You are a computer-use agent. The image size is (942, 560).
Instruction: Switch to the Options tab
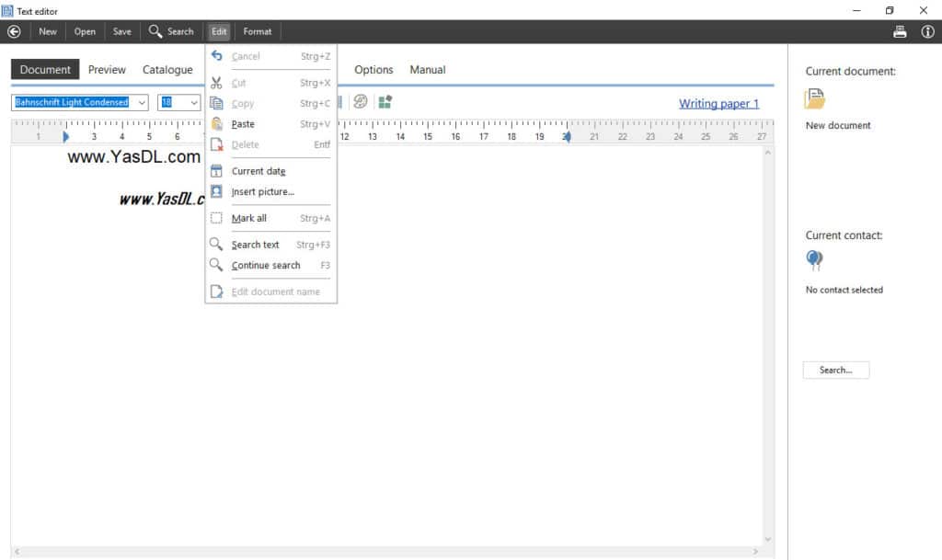coord(373,70)
